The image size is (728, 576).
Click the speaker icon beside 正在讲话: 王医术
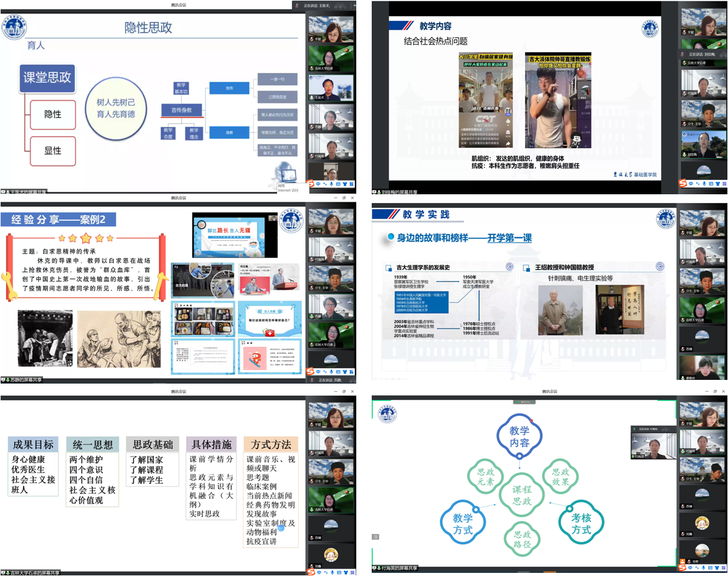coord(298,4)
